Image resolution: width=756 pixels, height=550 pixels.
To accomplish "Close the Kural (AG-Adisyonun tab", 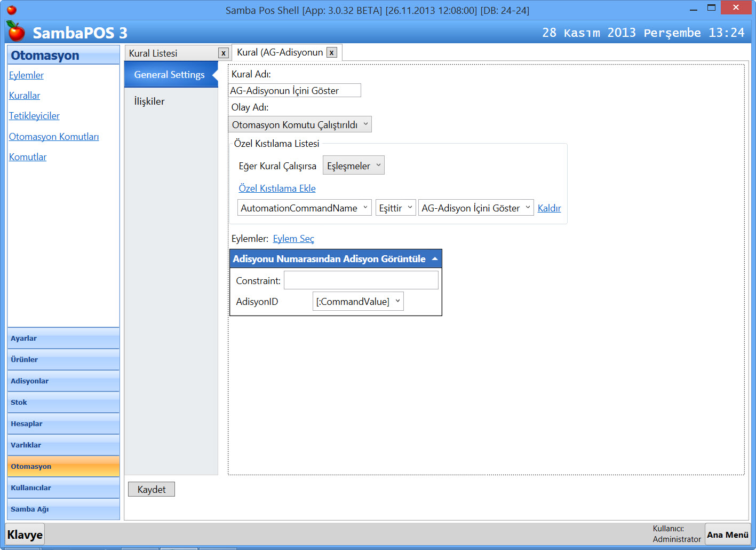I will click(331, 52).
